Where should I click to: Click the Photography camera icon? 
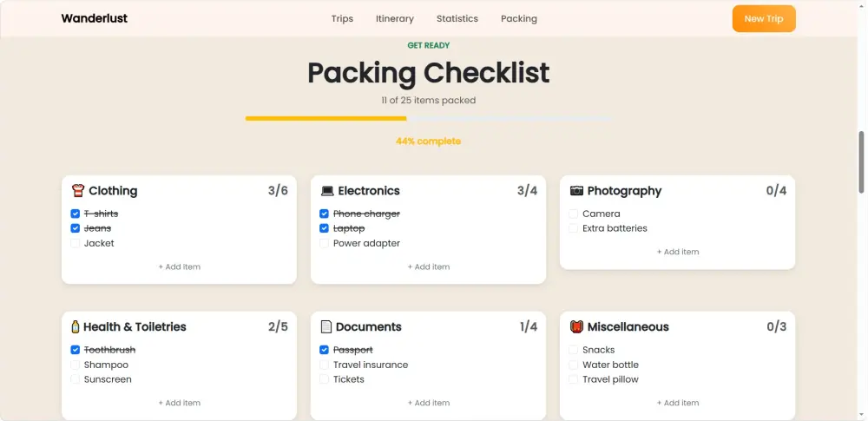pos(576,191)
